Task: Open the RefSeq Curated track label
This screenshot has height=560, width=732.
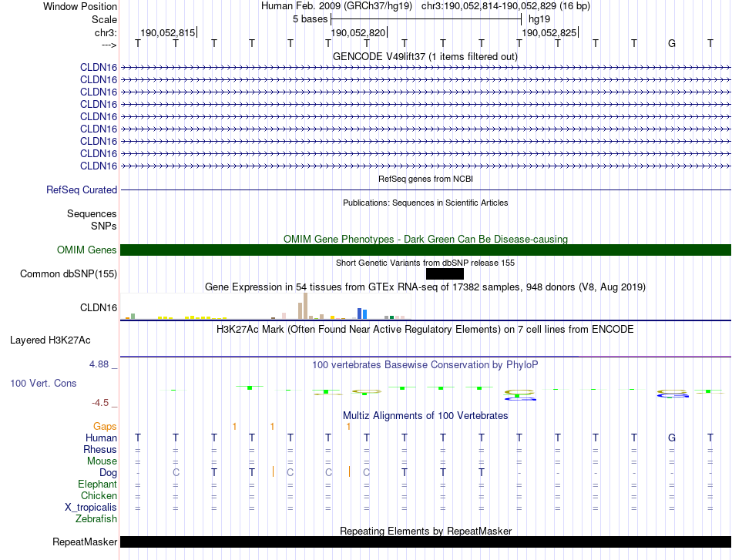Action: (82, 190)
